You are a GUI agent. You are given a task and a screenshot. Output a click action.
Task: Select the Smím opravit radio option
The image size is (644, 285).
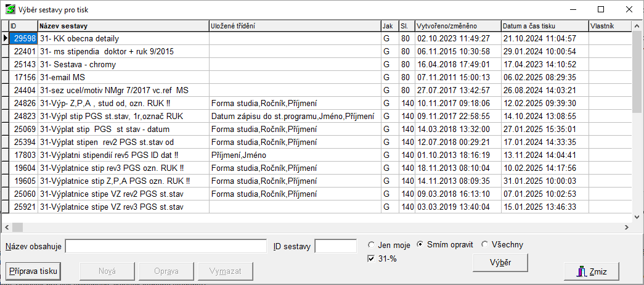click(x=421, y=245)
